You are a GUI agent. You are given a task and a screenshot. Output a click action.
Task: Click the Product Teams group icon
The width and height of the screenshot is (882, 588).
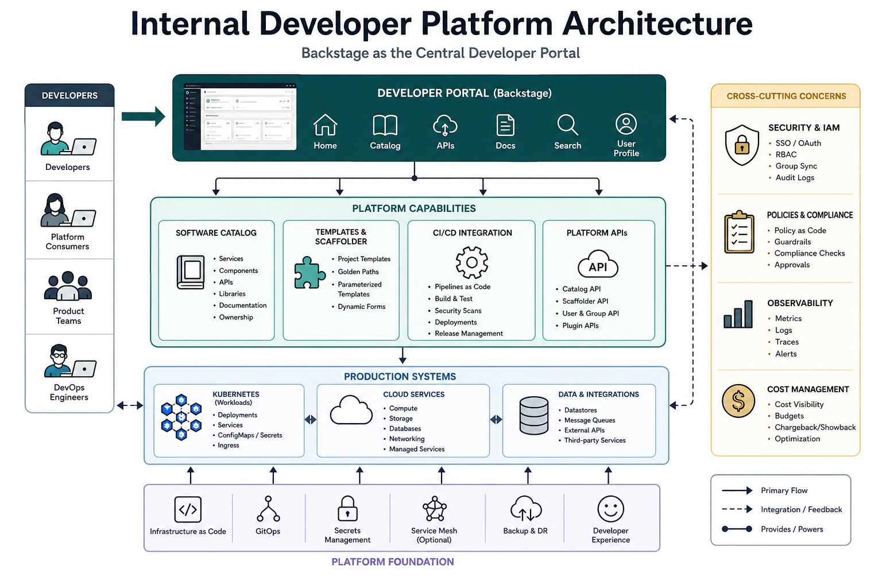(x=68, y=286)
